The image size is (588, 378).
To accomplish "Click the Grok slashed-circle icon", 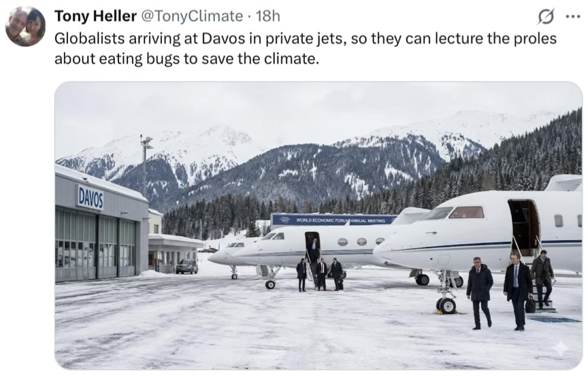I will pyautogui.click(x=545, y=16).
